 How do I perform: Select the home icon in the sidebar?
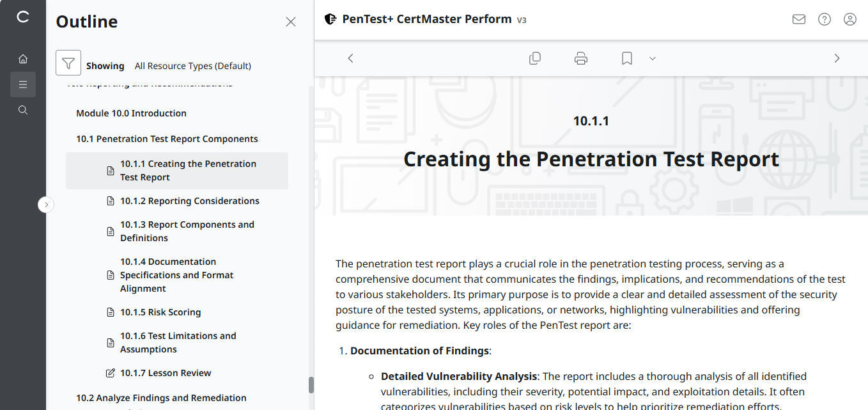tap(23, 58)
